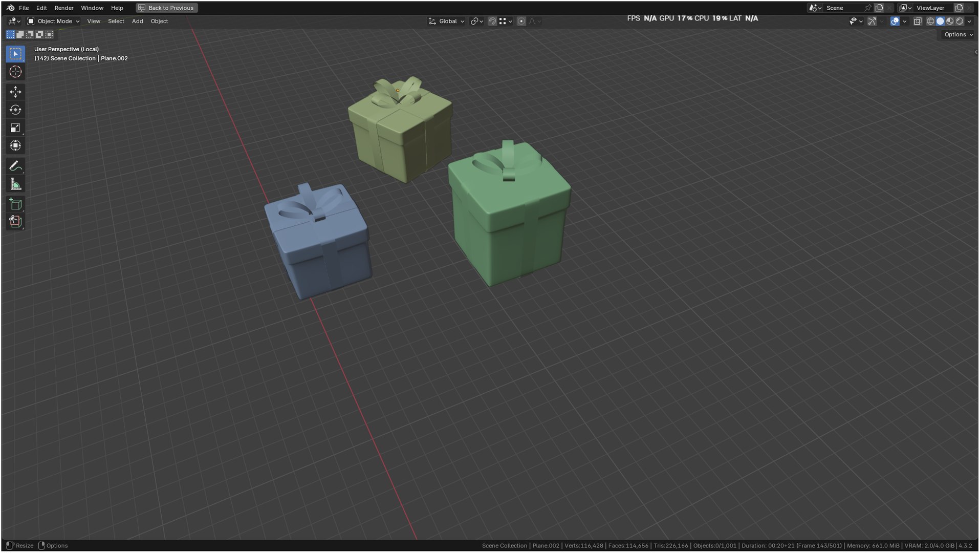Click the ViewLayer name field
Image resolution: width=980 pixels, height=553 pixels.
click(933, 8)
